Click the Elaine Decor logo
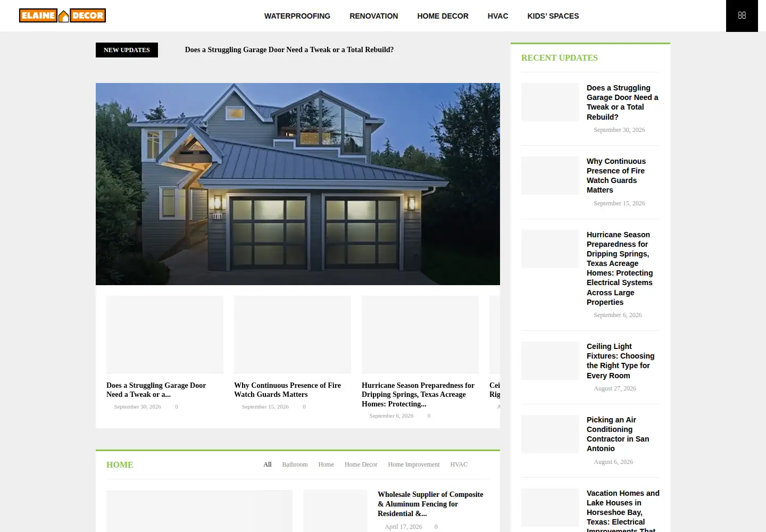Image resolution: width=766 pixels, height=532 pixels. pos(62,15)
